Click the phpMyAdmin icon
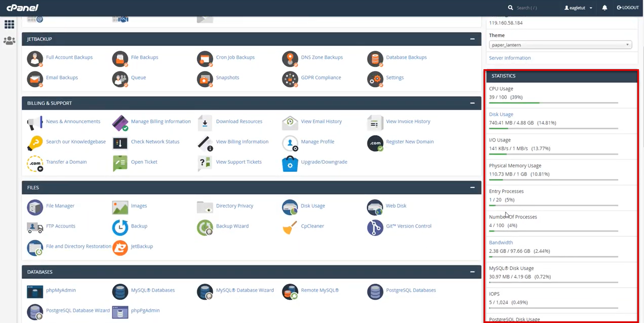644x323 pixels. pyautogui.click(x=35, y=291)
